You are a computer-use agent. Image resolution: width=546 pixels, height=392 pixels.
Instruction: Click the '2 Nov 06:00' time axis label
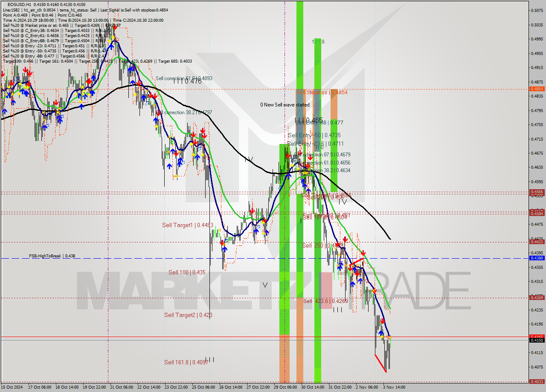coord(366,387)
